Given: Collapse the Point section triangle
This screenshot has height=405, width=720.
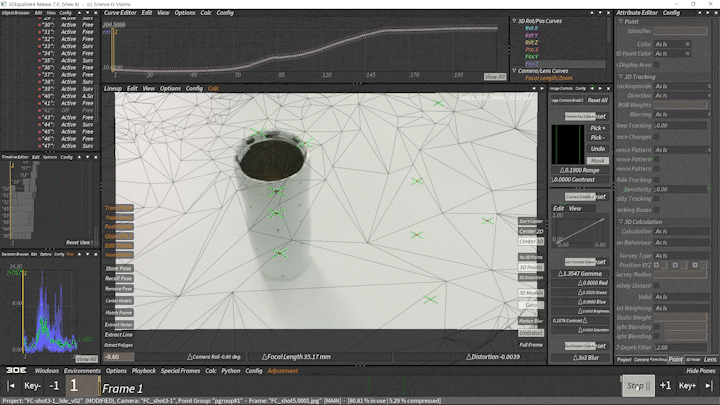Looking at the screenshot, I should pos(620,22).
